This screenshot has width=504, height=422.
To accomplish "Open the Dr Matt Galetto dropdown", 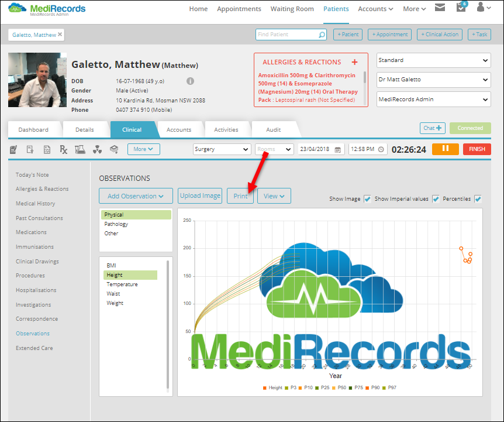I will (x=434, y=80).
